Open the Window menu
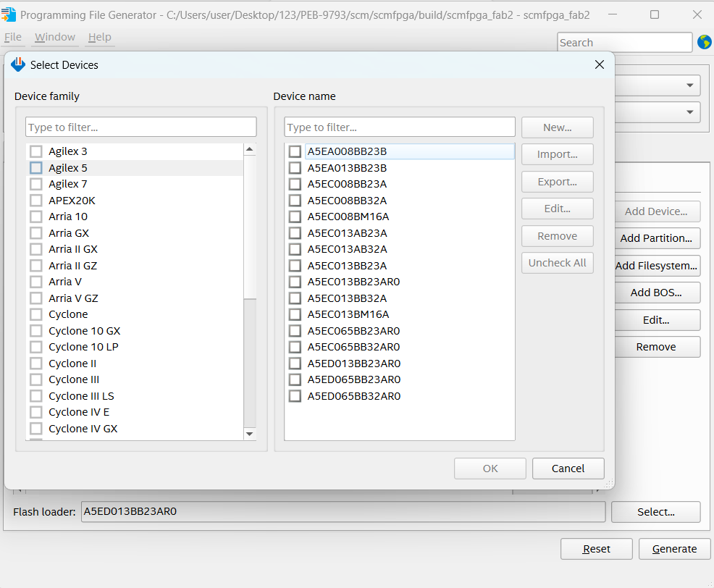 tap(55, 37)
